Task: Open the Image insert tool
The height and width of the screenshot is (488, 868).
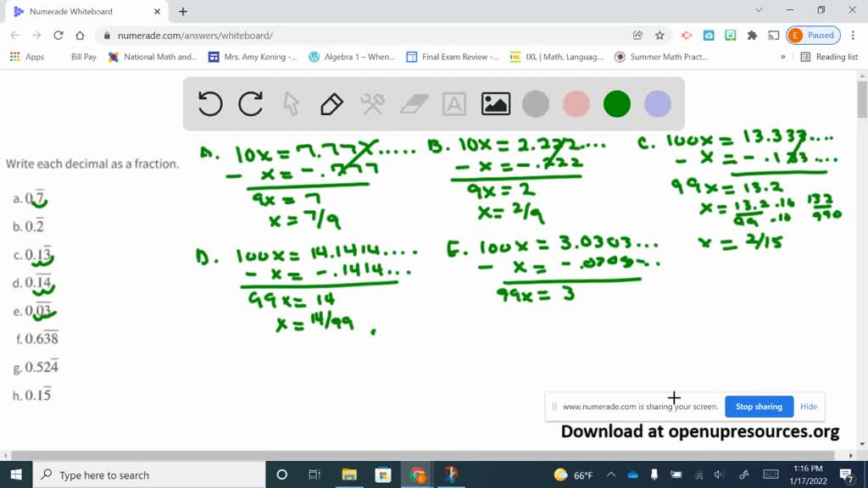Action: 496,103
